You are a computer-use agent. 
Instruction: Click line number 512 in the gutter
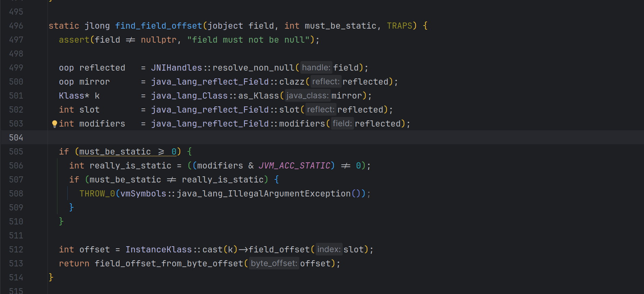click(16, 250)
